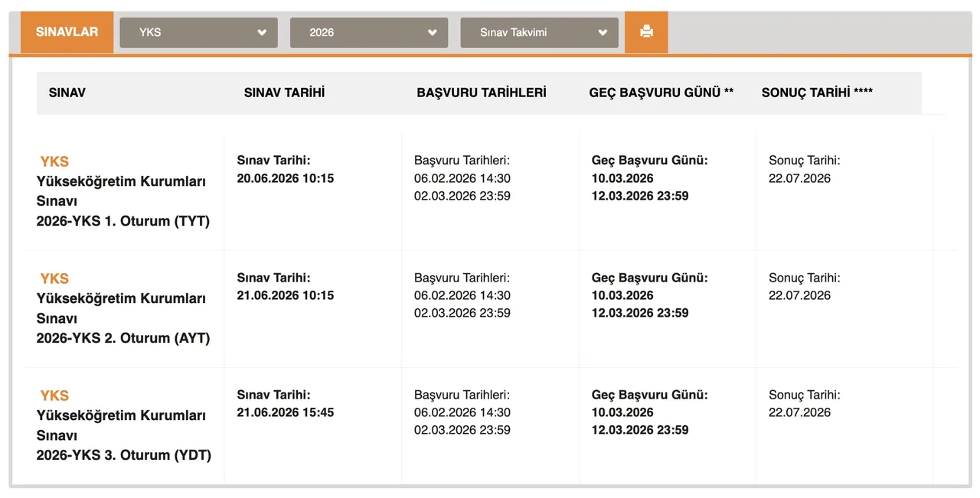Open the YKS exam type dropdown
980x498 pixels.
[x=198, y=32]
